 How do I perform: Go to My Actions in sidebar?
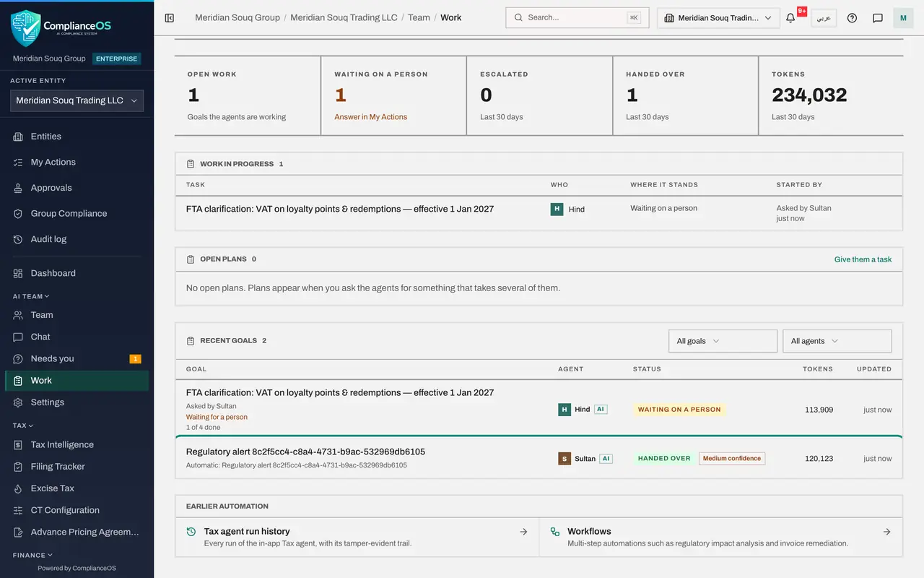click(x=77, y=163)
